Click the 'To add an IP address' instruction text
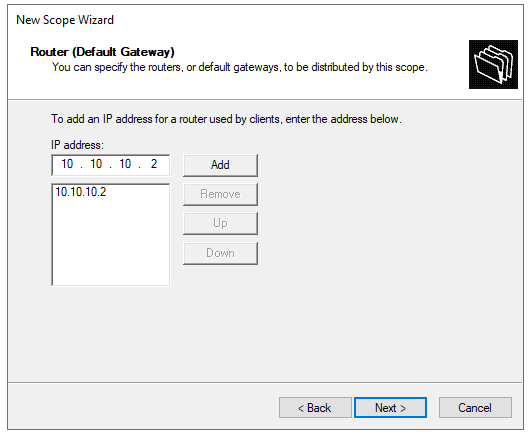The image size is (531, 438). (226, 119)
